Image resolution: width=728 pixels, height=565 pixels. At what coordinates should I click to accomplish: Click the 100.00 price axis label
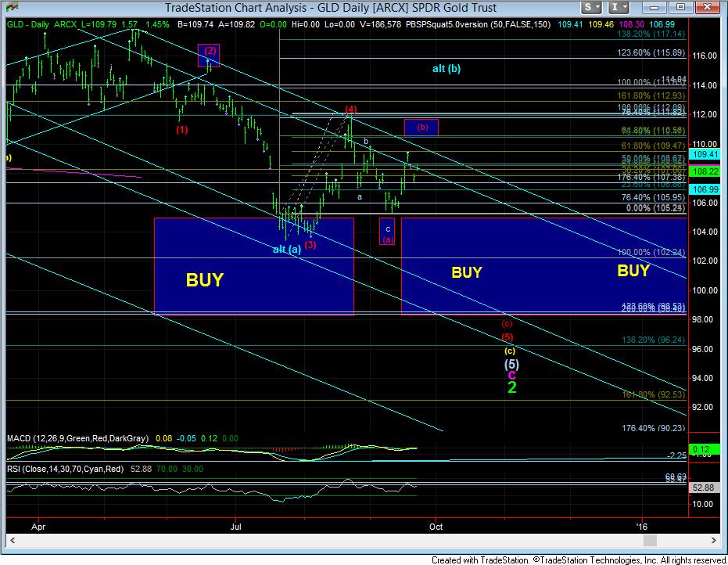[705, 291]
